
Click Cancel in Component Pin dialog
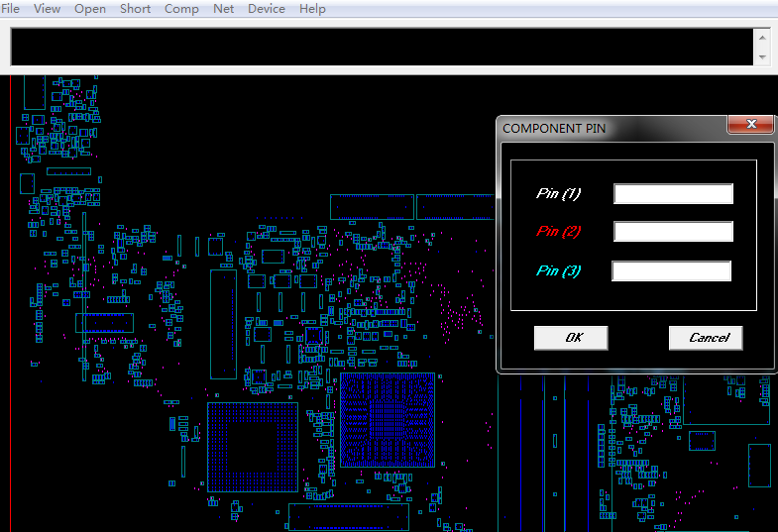click(x=706, y=338)
